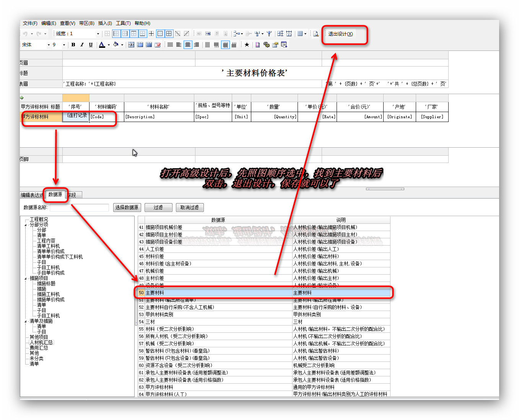
Task: Click the inner cross border icon
Action: (x=151, y=34)
